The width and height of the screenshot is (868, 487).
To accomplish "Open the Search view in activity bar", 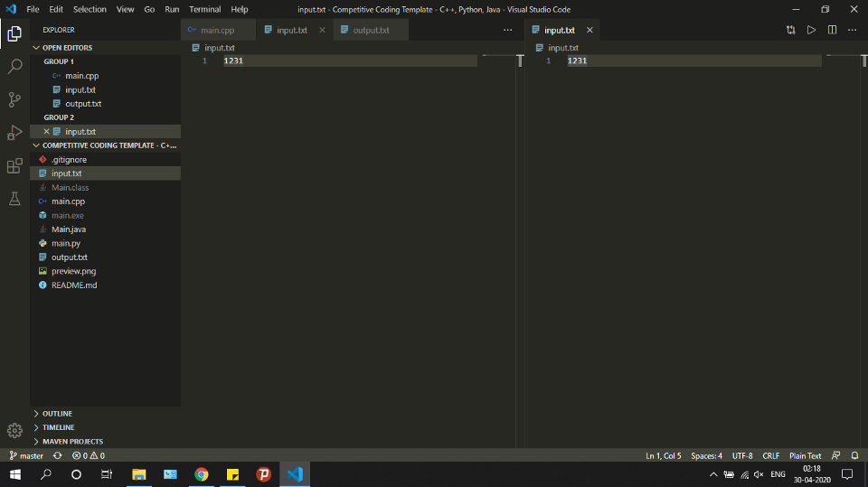I will (x=14, y=67).
